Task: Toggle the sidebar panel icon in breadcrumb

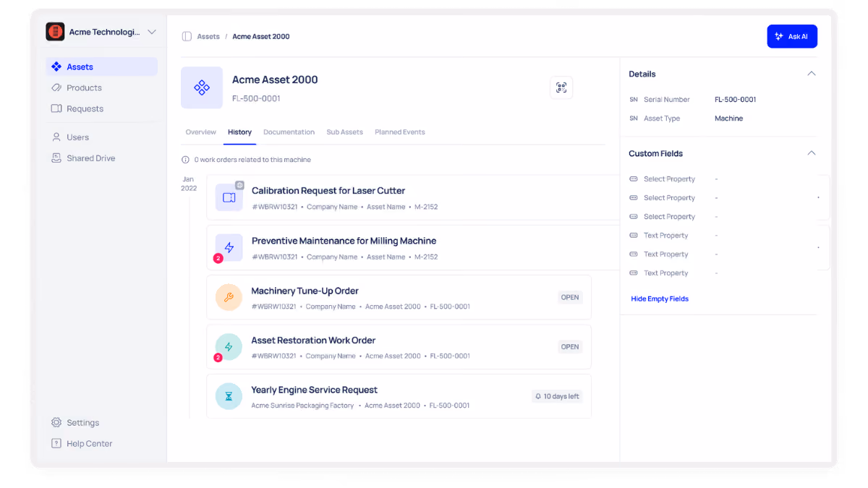Action: pyautogui.click(x=187, y=36)
